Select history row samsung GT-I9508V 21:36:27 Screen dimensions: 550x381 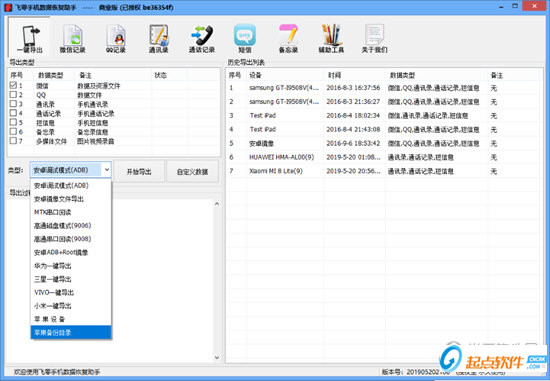click(x=382, y=102)
